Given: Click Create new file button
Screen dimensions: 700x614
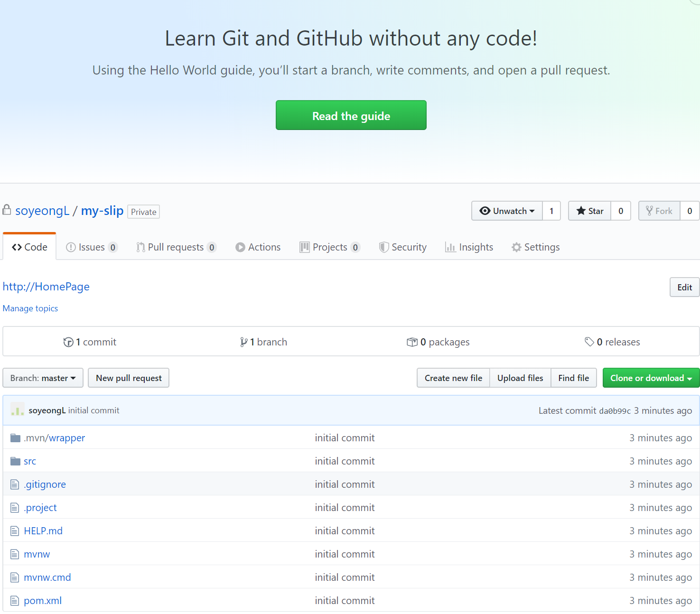Looking at the screenshot, I should [453, 378].
